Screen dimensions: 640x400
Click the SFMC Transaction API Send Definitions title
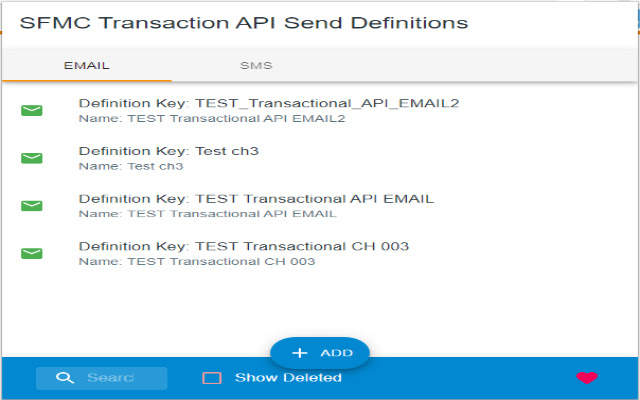(244, 23)
